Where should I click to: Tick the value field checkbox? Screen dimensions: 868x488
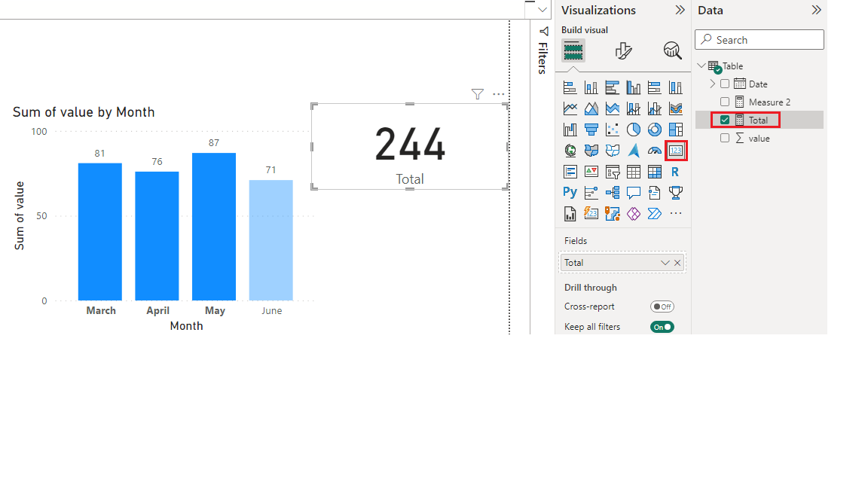tap(725, 139)
